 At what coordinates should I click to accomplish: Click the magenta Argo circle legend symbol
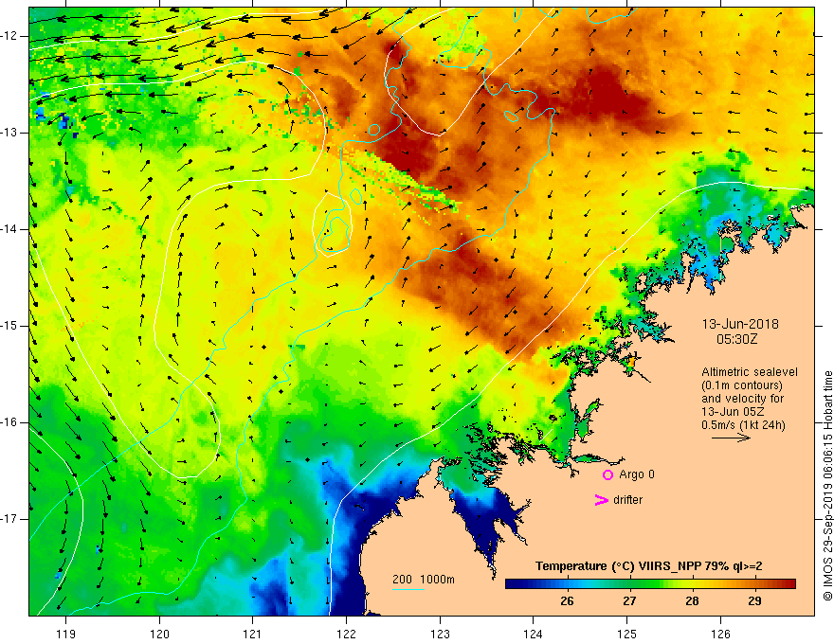coord(607,474)
